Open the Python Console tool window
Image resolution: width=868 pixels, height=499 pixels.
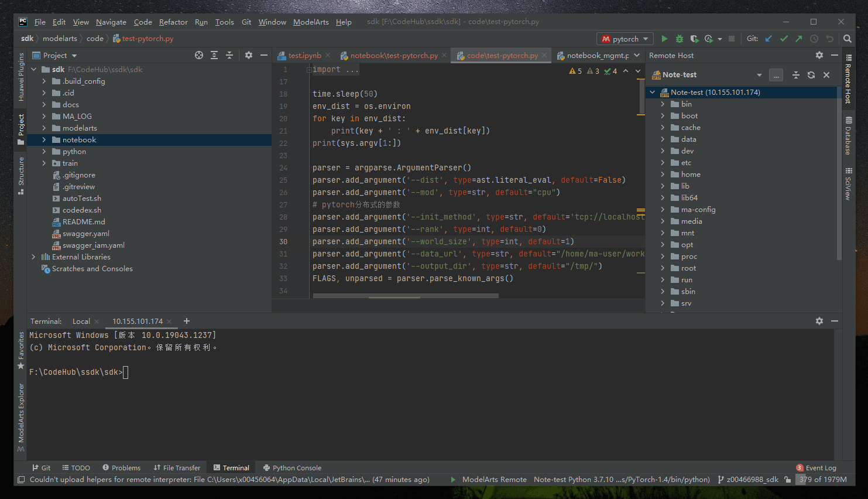tap(292, 468)
